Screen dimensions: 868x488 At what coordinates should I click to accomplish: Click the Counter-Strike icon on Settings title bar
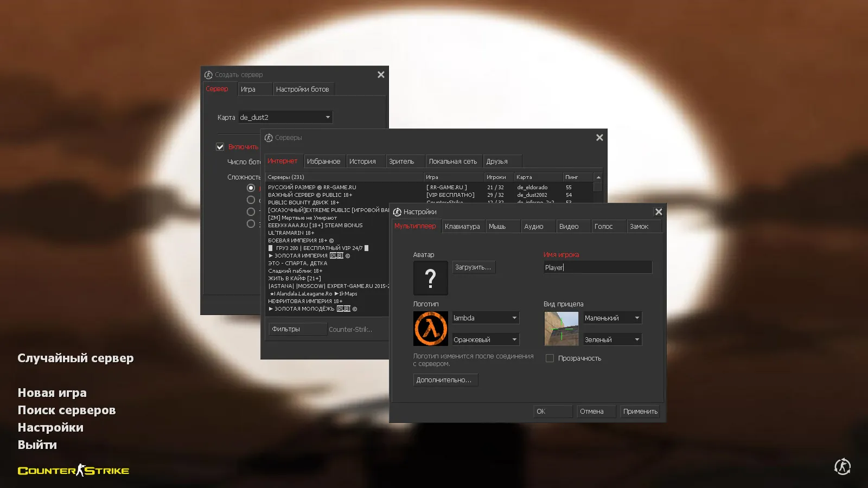coord(397,211)
